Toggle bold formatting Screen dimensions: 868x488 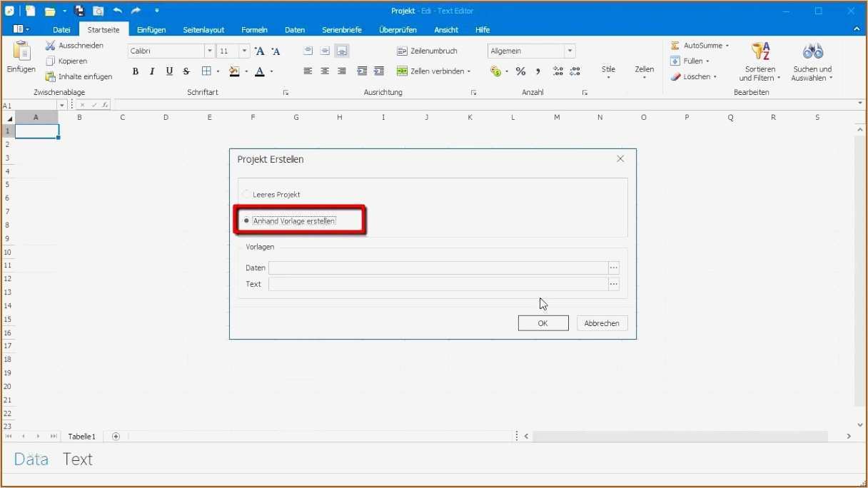(136, 71)
